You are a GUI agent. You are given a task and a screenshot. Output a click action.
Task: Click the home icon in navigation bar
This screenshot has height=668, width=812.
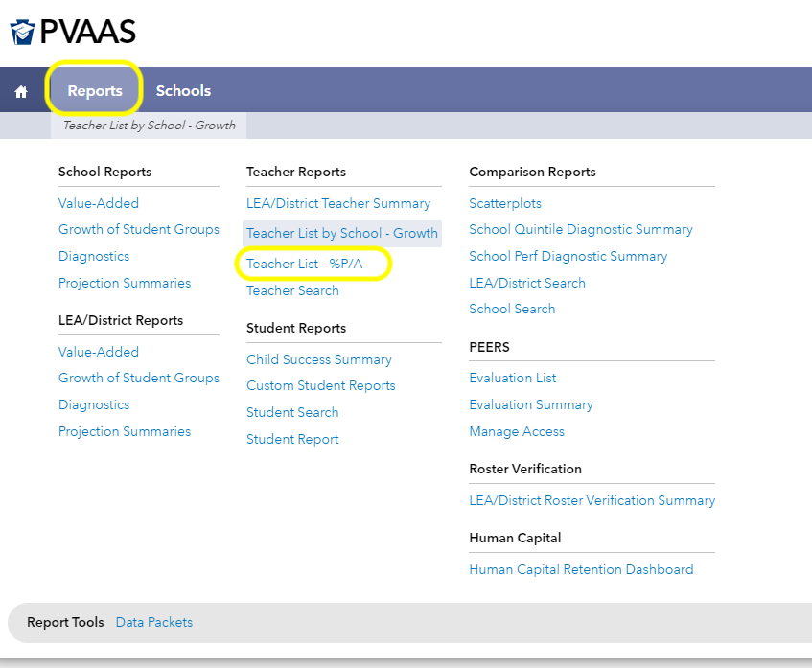[21, 92]
